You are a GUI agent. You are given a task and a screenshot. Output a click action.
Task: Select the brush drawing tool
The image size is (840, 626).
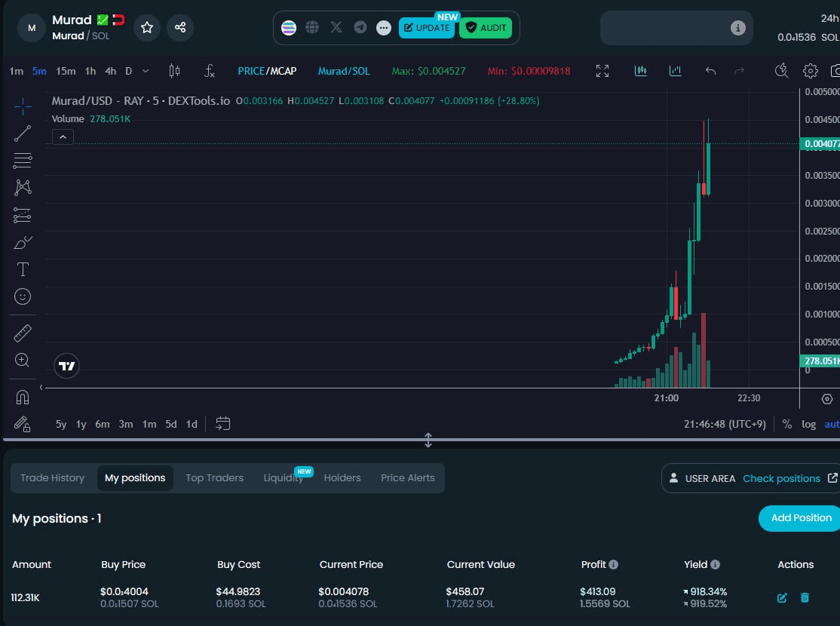pos(23,242)
